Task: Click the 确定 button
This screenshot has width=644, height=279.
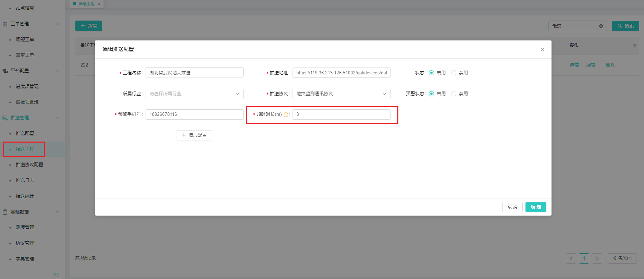Action: coord(536,207)
